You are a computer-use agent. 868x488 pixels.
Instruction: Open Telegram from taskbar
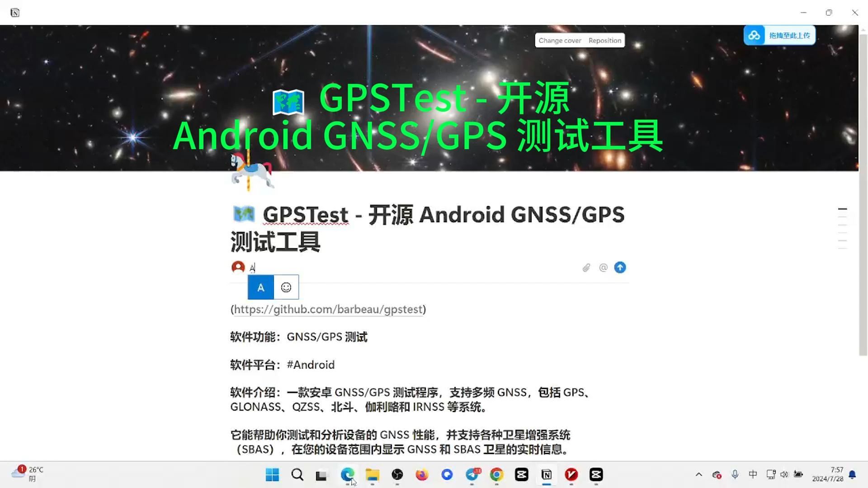click(x=472, y=475)
